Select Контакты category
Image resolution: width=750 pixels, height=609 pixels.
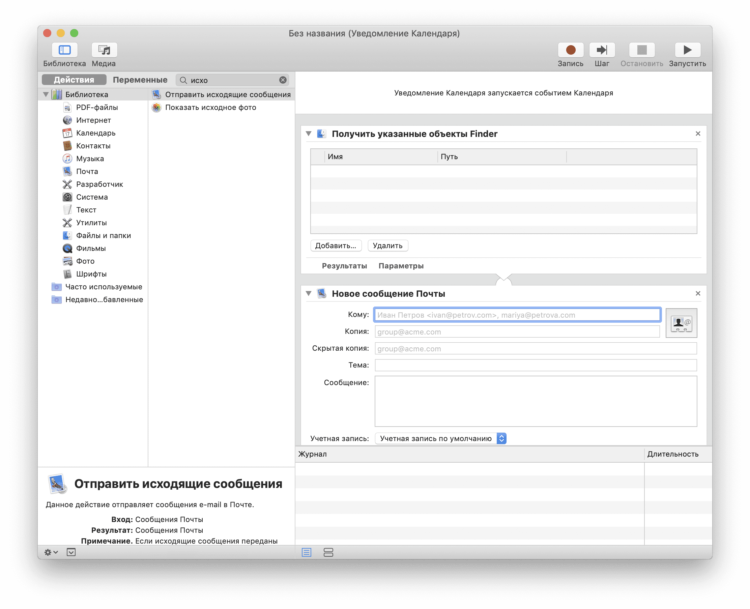point(93,146)
